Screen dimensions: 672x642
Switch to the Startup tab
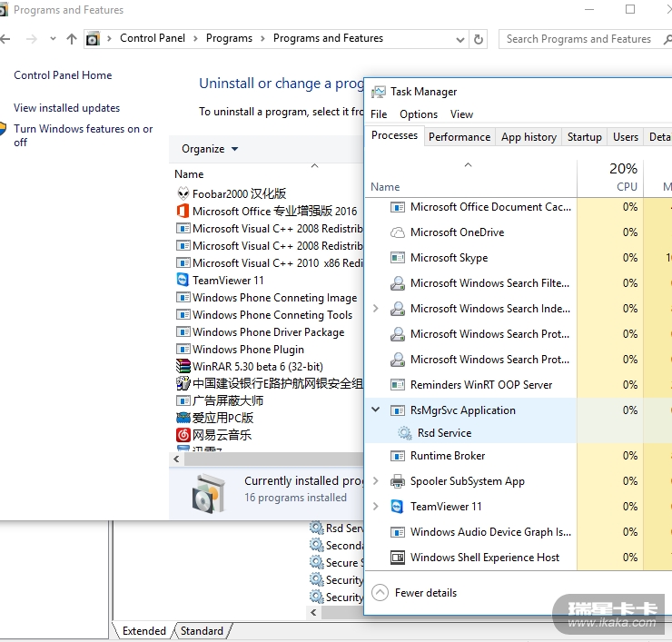[x=585, y=137]
